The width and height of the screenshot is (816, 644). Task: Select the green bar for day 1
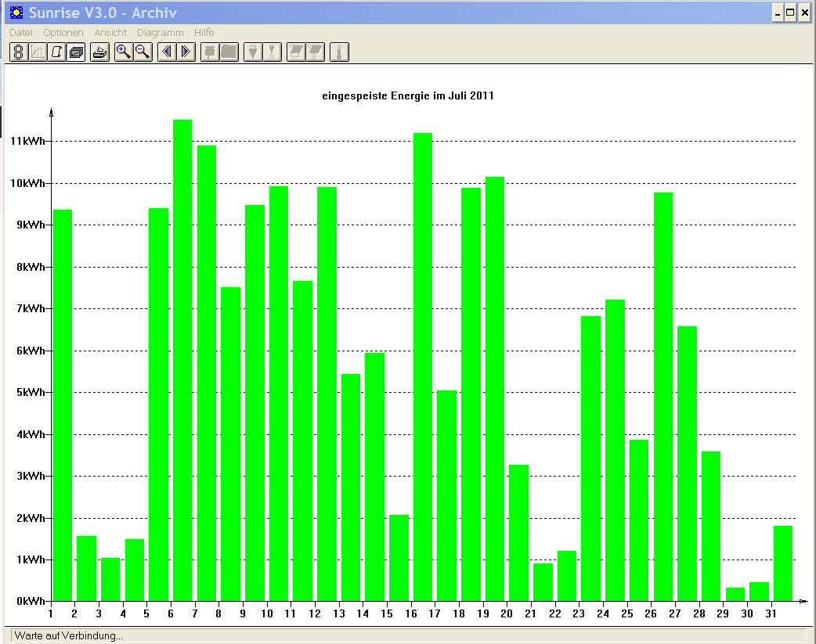pos(63,405)
